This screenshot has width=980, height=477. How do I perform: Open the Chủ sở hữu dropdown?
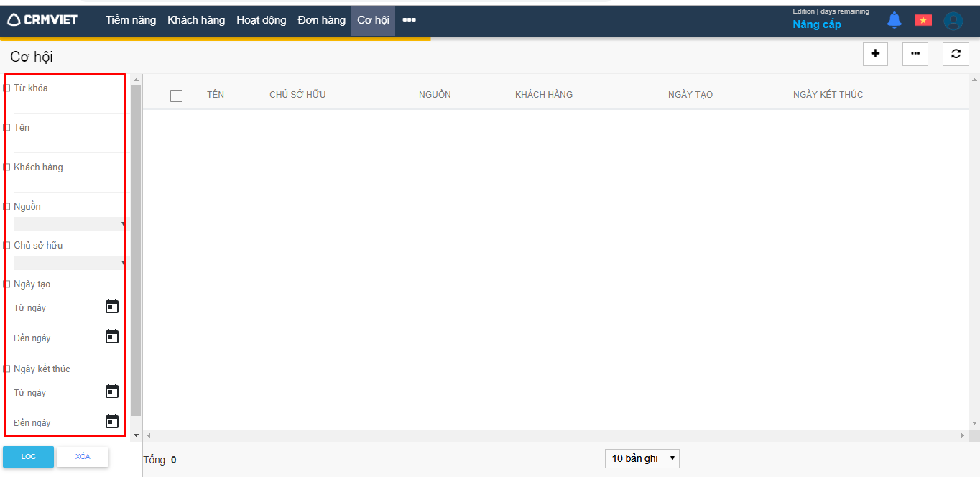[69, 263]
